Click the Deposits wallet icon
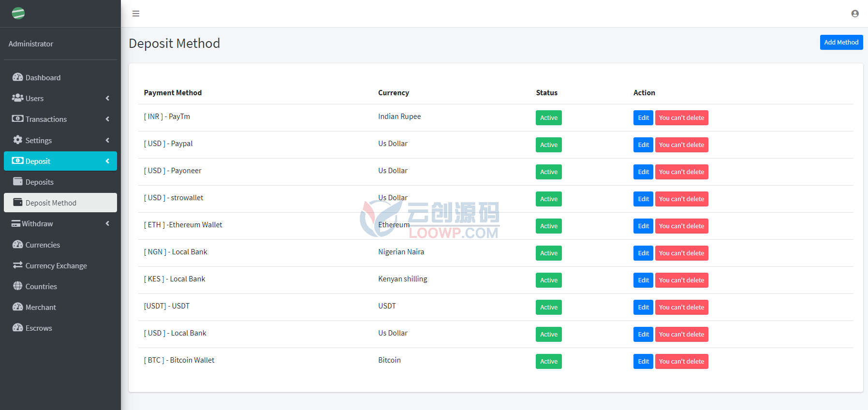The height and width of the screenshot is (410, 868). pyautogui.click(x=18, y=182)
